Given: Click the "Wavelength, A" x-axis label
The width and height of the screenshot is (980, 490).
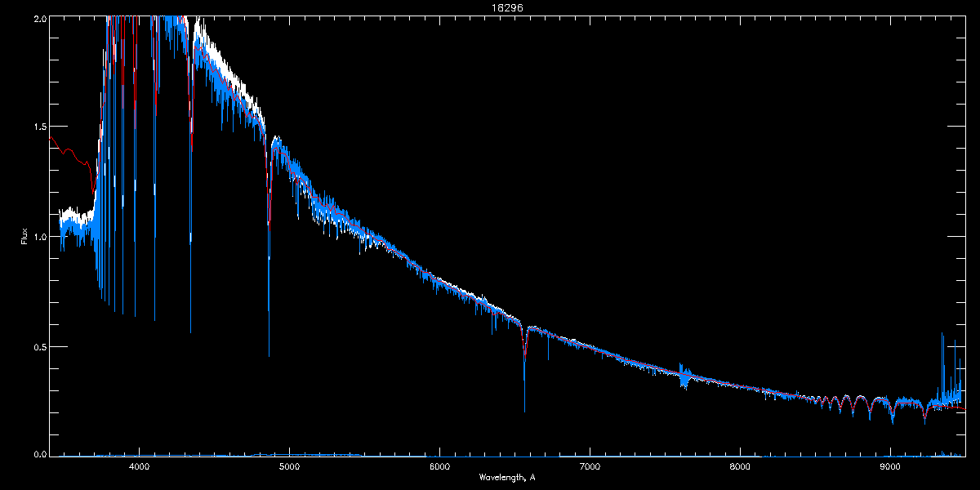Looking at the screenshot, I should point(507,477).
